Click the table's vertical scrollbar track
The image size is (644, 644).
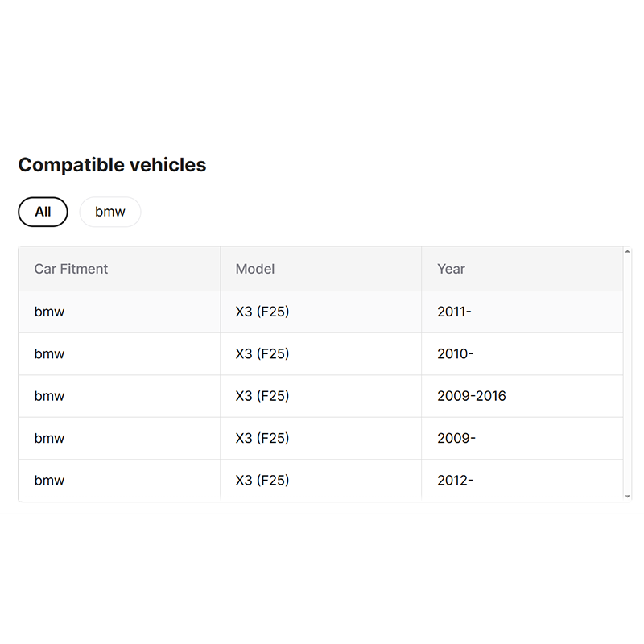[x=627, y=374]
